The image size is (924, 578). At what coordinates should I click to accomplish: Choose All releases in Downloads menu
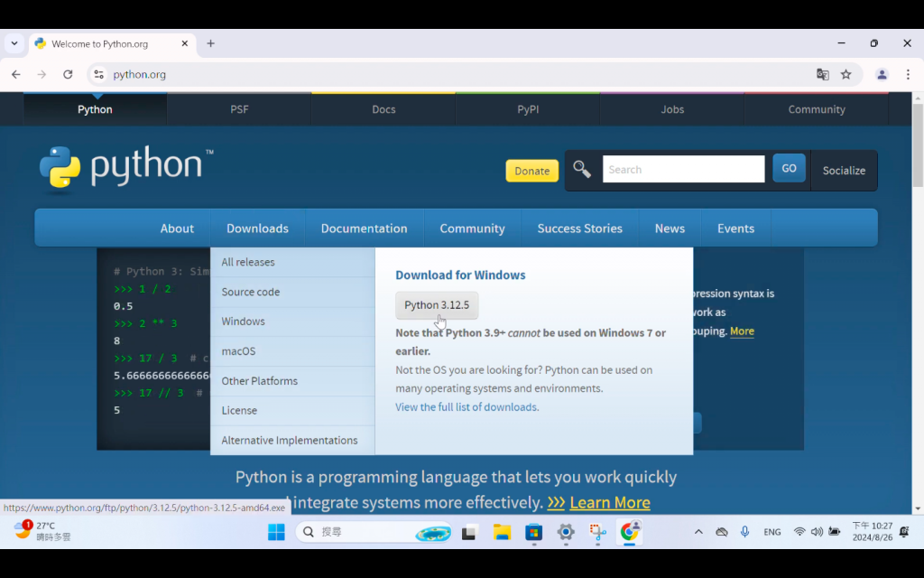click(x=292, y=262)
